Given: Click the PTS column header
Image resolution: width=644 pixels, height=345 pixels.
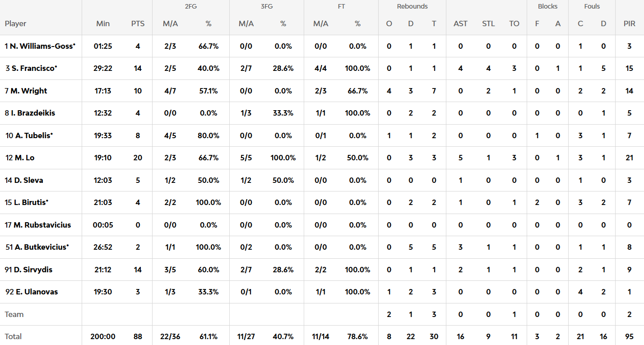Looking at the screenshot, I should point(138,23).
